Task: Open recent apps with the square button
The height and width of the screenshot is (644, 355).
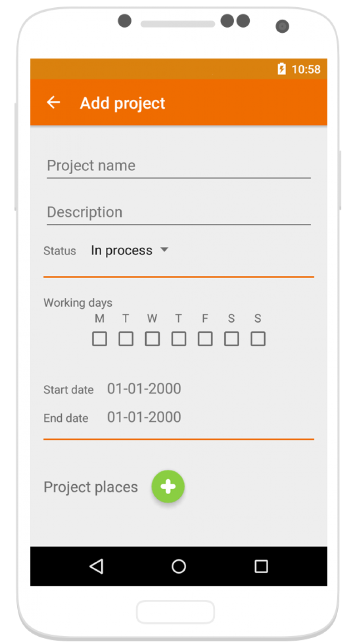Action: 260,566
